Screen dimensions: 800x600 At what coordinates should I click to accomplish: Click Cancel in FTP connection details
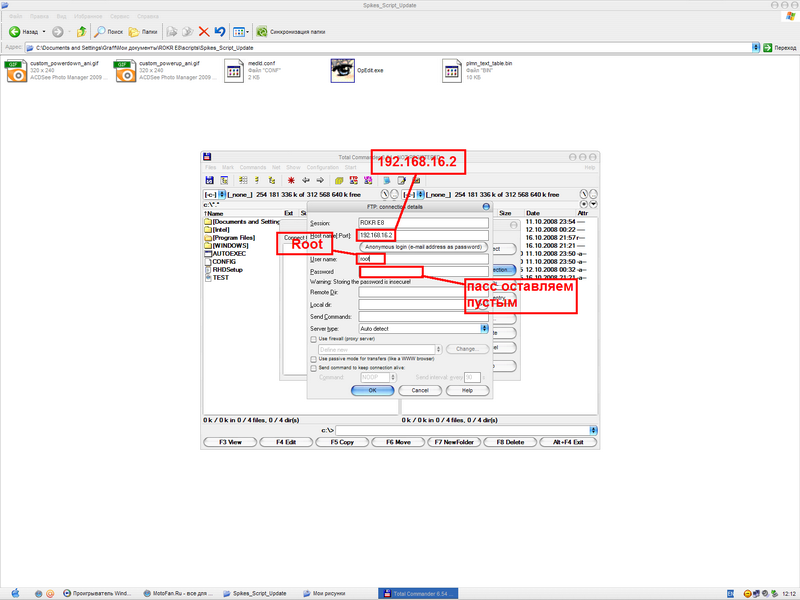point(420,390)
